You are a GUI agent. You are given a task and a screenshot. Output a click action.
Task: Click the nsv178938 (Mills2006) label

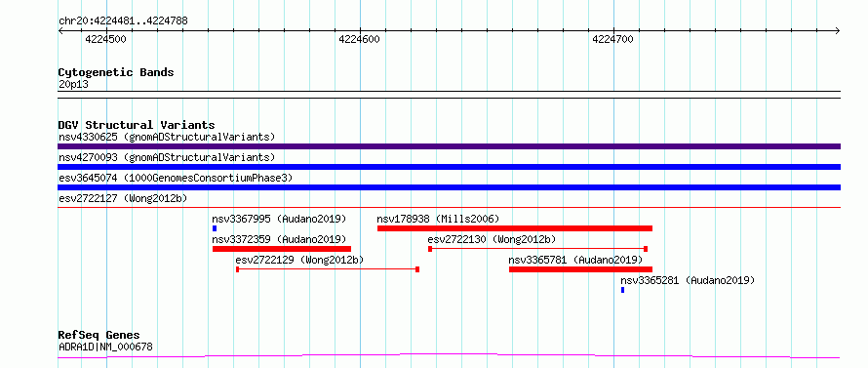click(x=439, y=219)
